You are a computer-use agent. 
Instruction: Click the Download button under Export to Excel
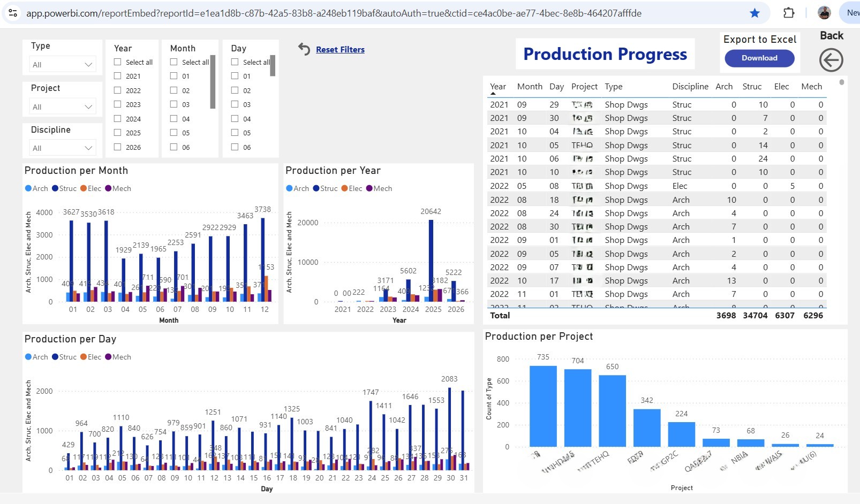[759, 58]
